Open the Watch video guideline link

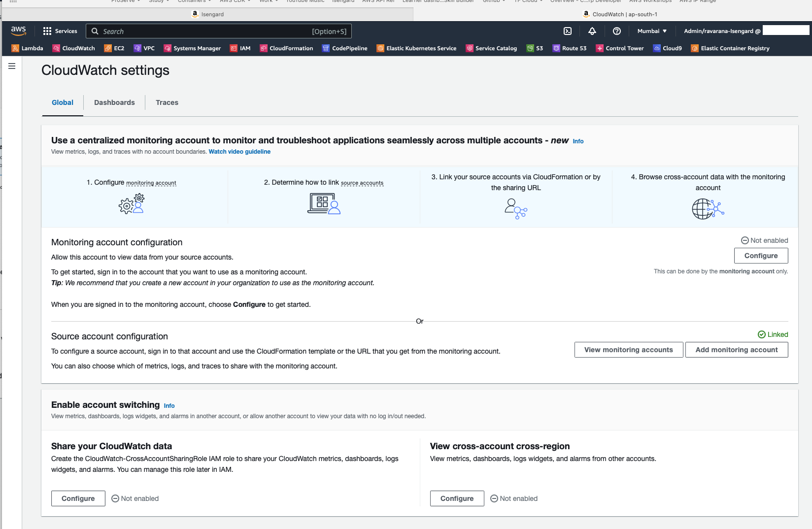(239, 152)
